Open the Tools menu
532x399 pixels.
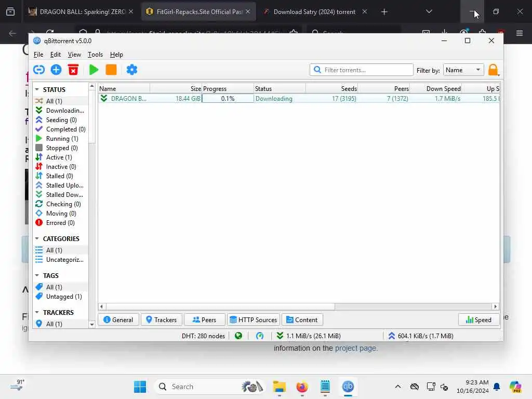pyautogui.click(x=95, y=55)
